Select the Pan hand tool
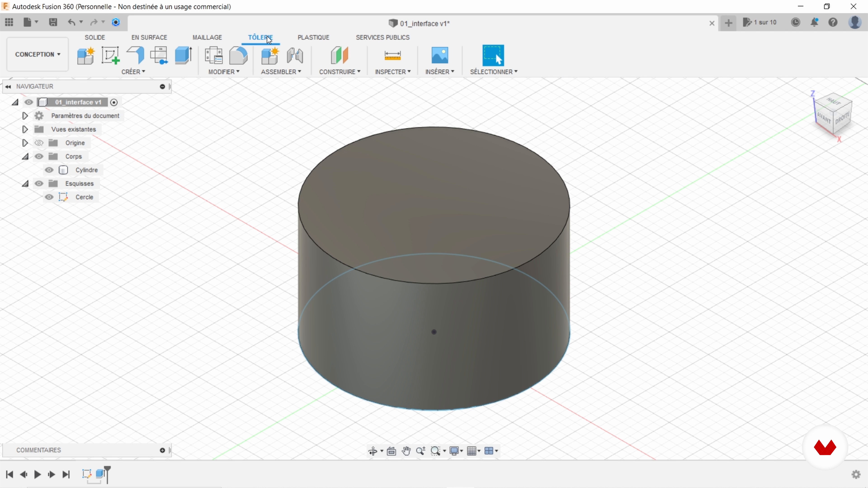This screenshot has height=488, width=868. tap(406, 451)
